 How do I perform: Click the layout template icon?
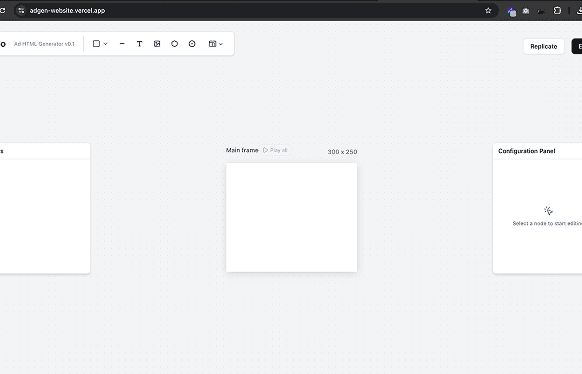[x=212, y=44]
